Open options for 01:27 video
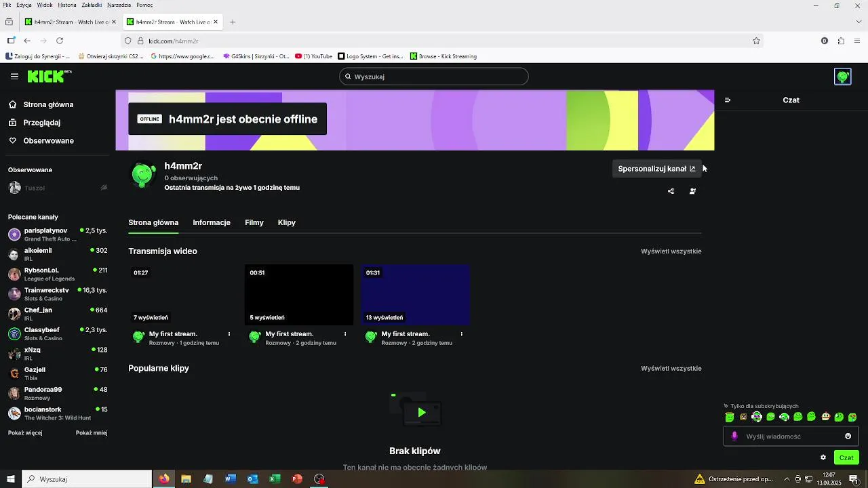 click(229, 334)
